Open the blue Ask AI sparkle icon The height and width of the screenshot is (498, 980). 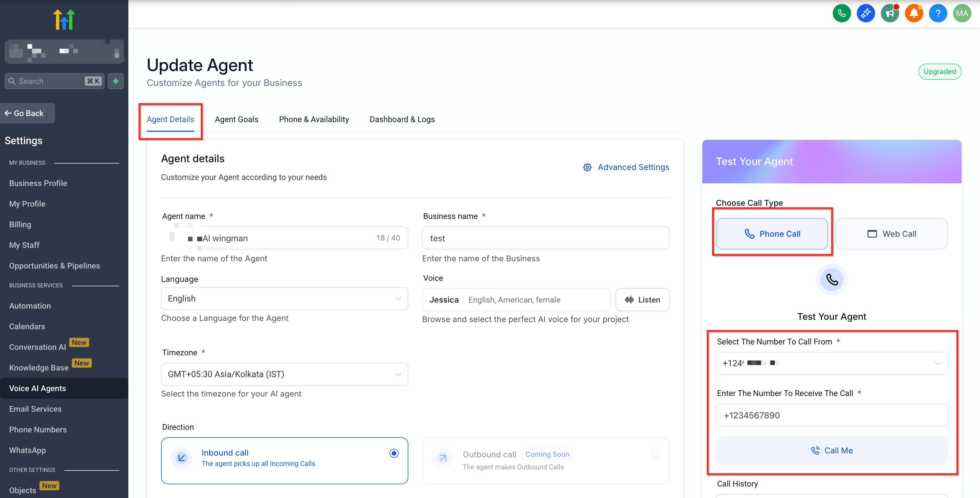coord(865,13)
